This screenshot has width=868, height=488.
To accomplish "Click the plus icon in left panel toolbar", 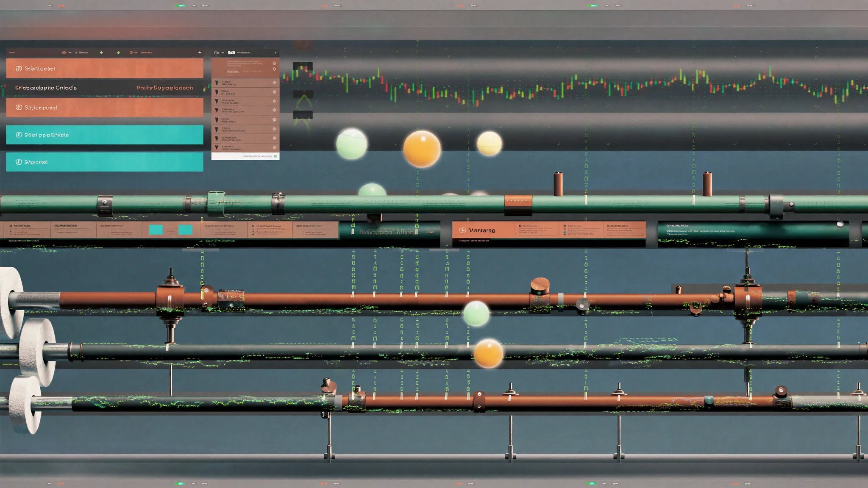I will pos(200,53).
